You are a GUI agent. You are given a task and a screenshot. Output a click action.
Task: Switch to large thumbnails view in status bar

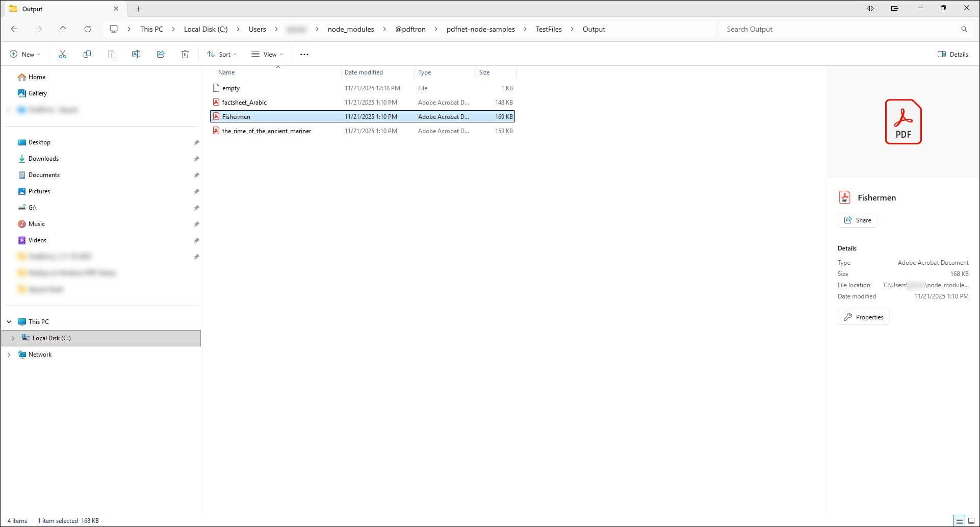pyautogui.click(x=971, y=521)
